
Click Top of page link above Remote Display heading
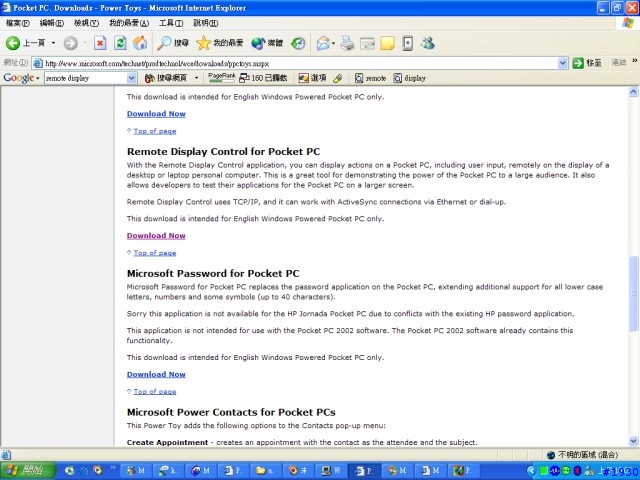pyautogui.click(x=155, y=131)
